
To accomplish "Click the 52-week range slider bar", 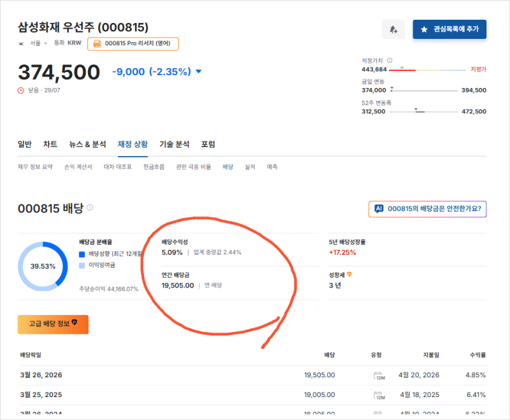I will (x=423, y=112).
